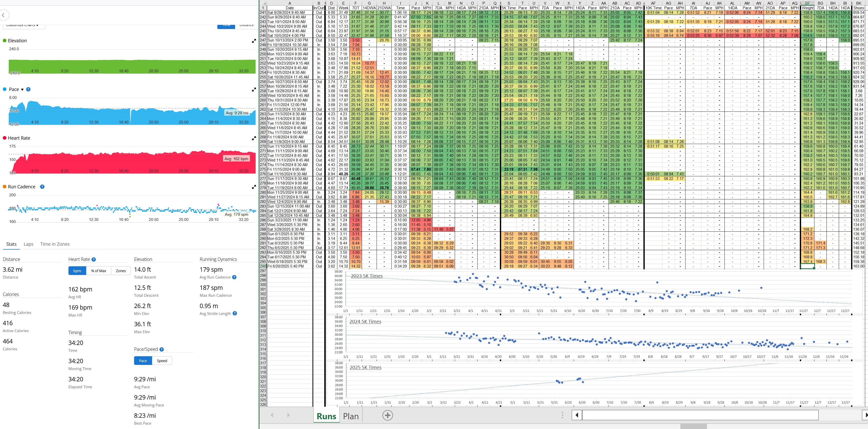Open the Laps tab
Viewport: 868px width, 429px height.
28,244
